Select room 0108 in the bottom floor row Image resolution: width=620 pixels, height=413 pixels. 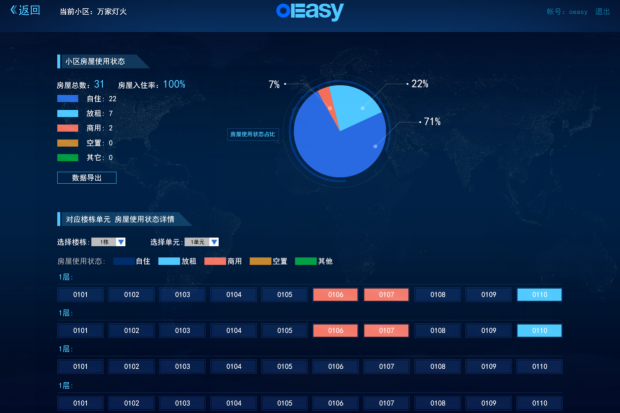pos(438,404)
